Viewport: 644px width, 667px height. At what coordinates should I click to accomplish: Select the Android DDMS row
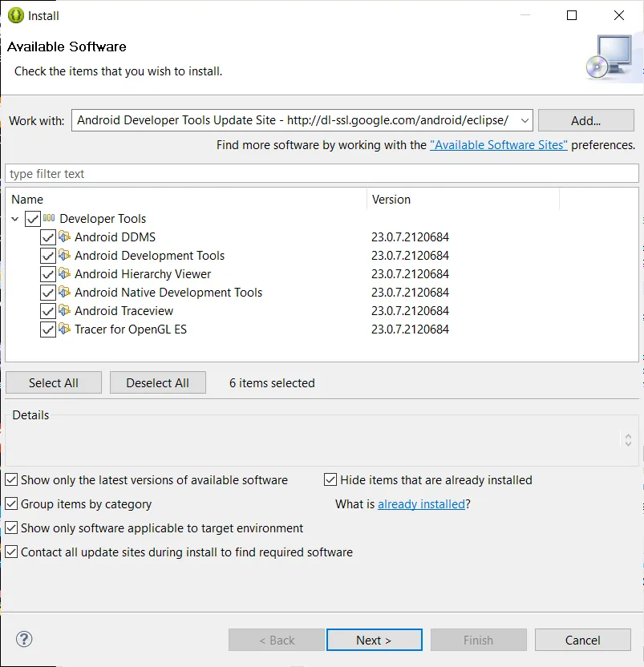pyautogui.click(x=115, y=237)
